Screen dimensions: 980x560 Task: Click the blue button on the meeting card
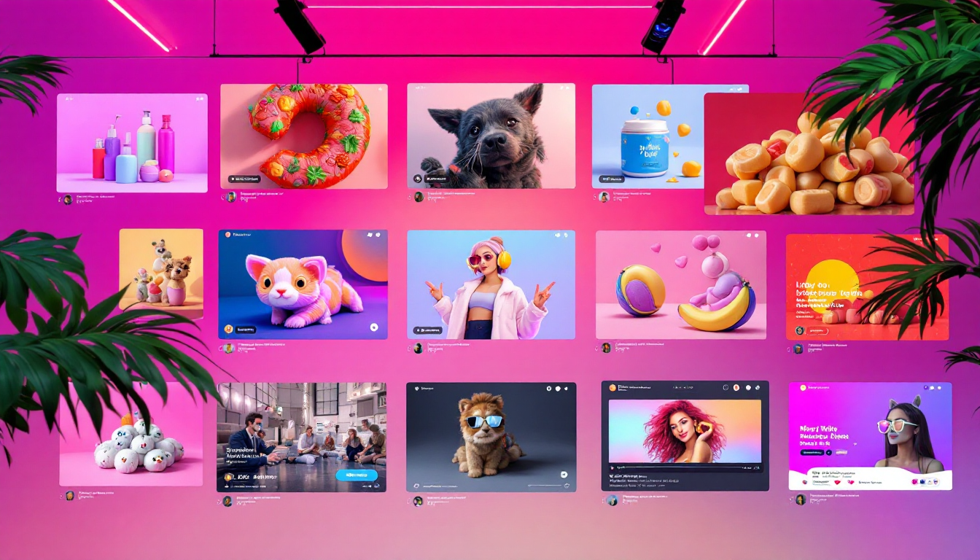pyautogui.click(x=357, y=475)
